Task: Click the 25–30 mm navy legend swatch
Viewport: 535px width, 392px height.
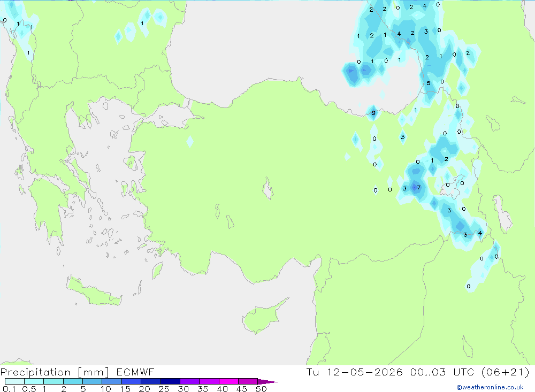Action: coord(170,381)
